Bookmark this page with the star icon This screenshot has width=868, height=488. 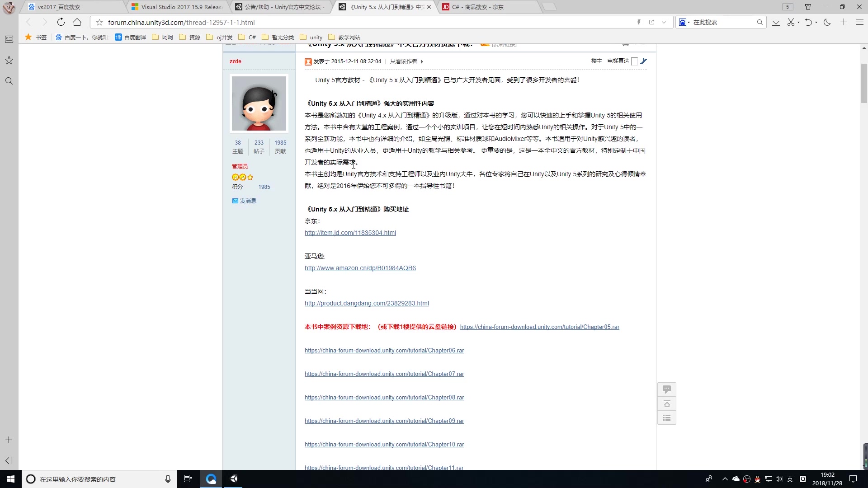click(99, 22)
